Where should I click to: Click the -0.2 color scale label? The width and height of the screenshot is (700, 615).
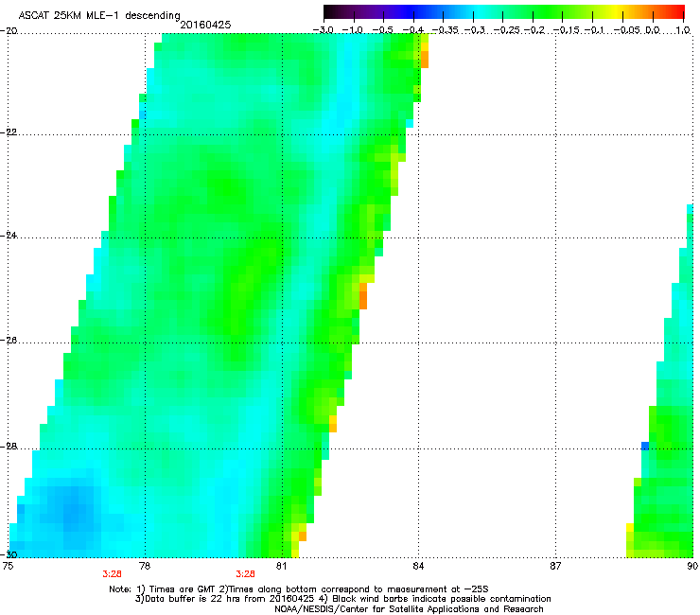click(x=534, y=30)
